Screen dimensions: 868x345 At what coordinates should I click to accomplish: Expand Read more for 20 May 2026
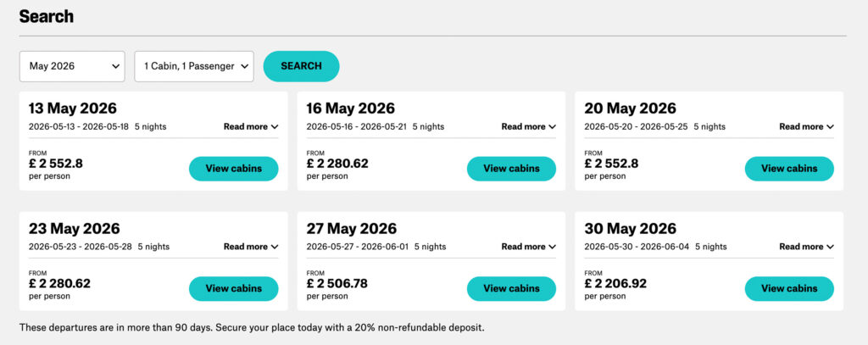pos(806,126)
